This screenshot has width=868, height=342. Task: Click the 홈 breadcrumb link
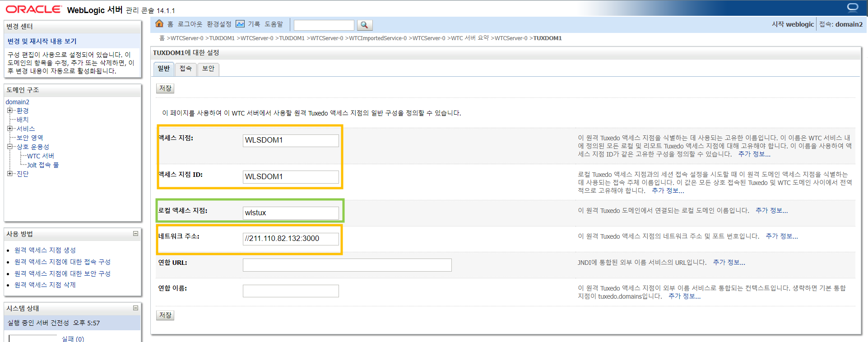click(162, 38)
